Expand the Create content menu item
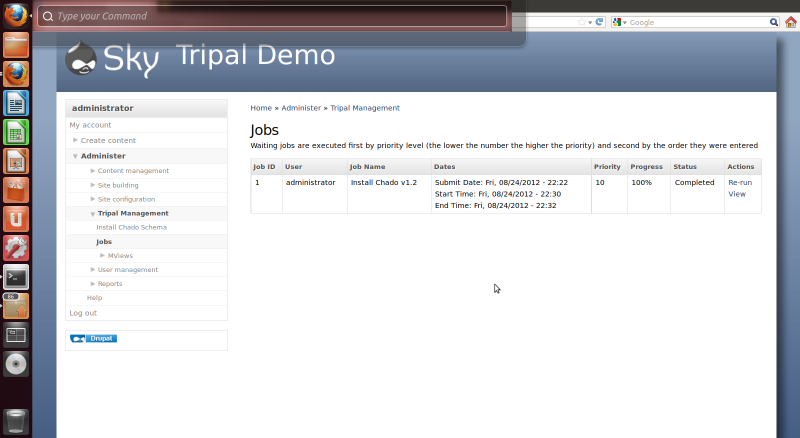The height and width of the screenshot is (438, 800). [75, 140]
